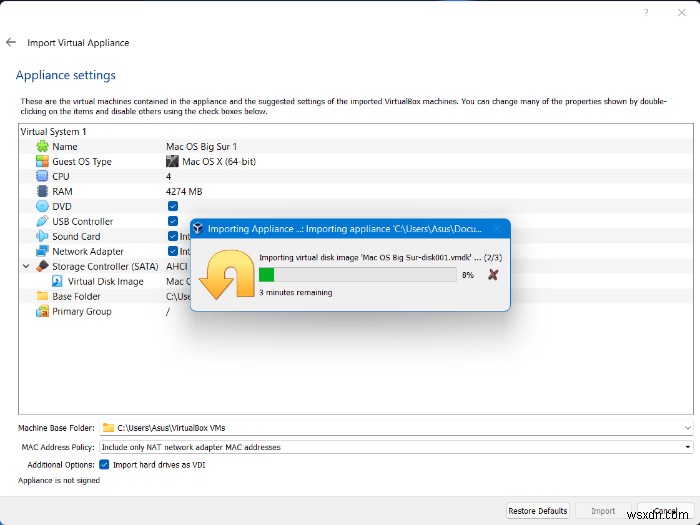Click the Import button
The height and width of the screenshot is (525, 700).
[x=603, y=511]
